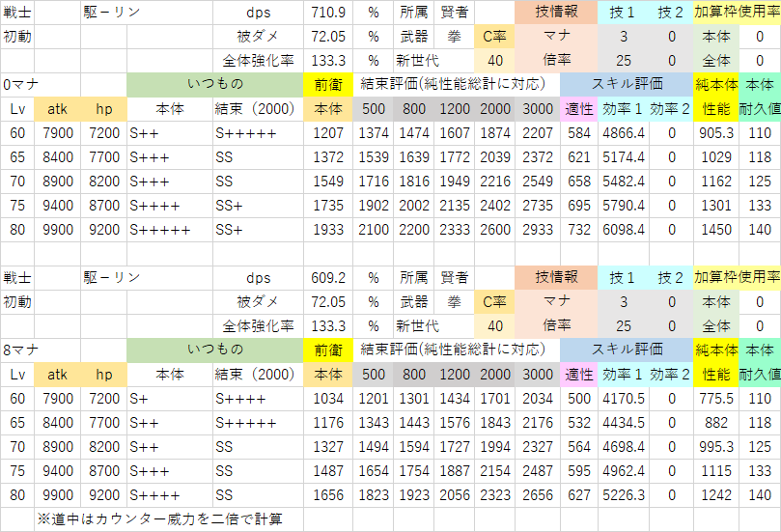Select the 4170.5 efficiency cell
This screenshot has width=781, height=532.
623,399
